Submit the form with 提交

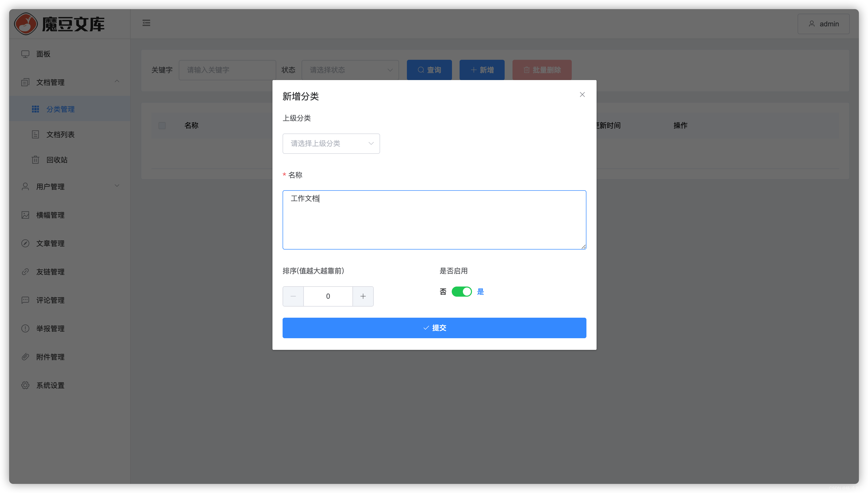point(434,328)
